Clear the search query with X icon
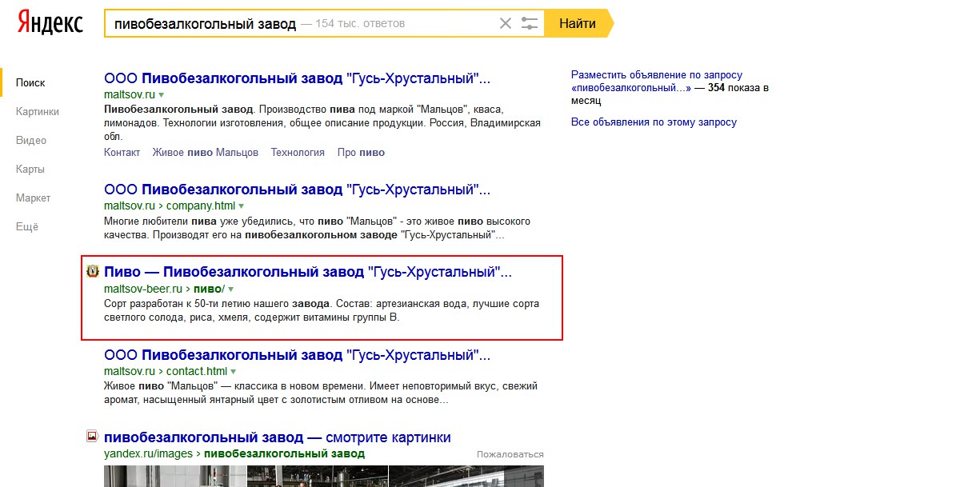 coord(506,23)
